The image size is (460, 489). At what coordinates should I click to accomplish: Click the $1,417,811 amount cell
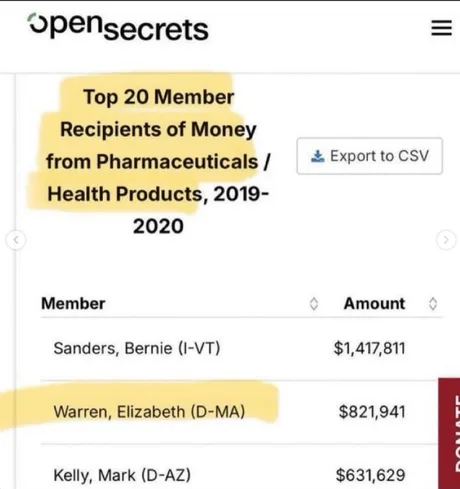[x=369, y=348]
